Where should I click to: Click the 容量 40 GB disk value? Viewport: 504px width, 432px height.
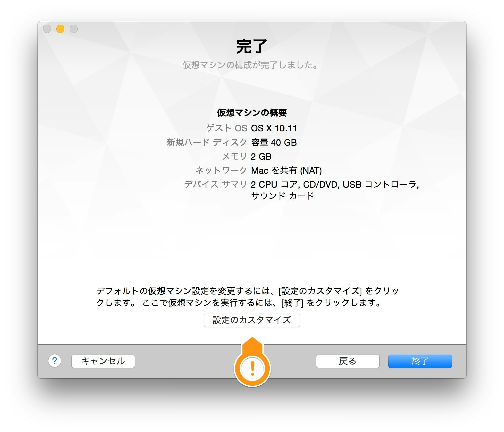[x=274, y=142]
